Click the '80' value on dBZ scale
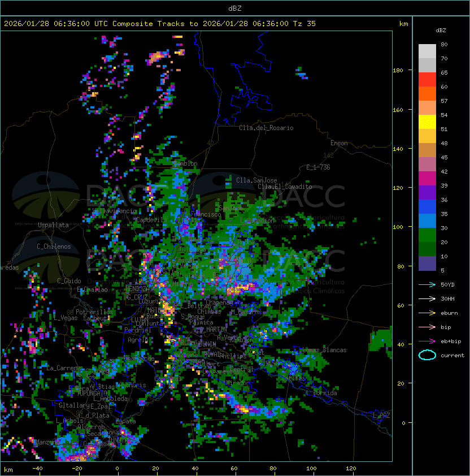The height and width of the screenshot is (476, 470). (444, 44)
